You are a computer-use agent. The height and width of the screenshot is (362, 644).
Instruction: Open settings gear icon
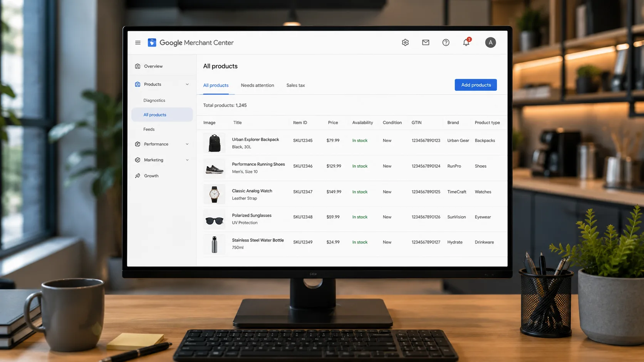pos(405,43)
